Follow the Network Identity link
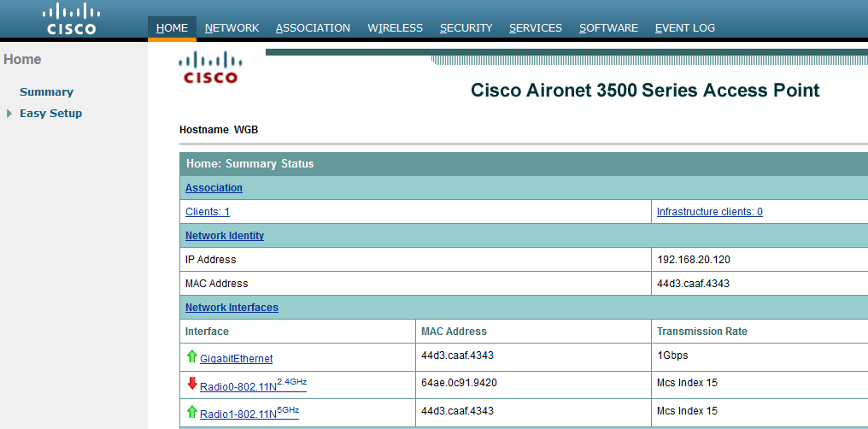This screenshot has height=429, width=868. pos(224,236)
